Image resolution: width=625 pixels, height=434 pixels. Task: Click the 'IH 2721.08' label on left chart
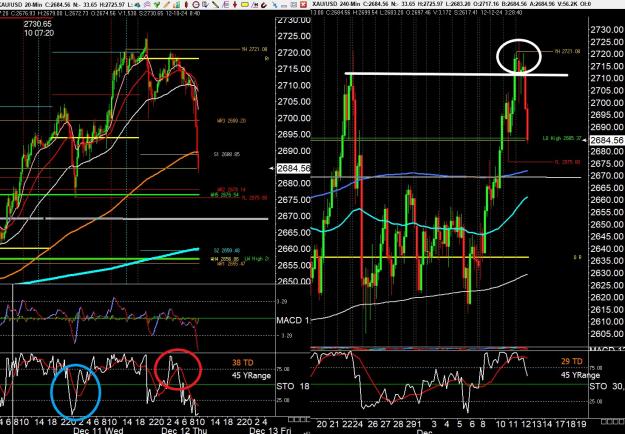pyautogui.click(x=254, y=50)
